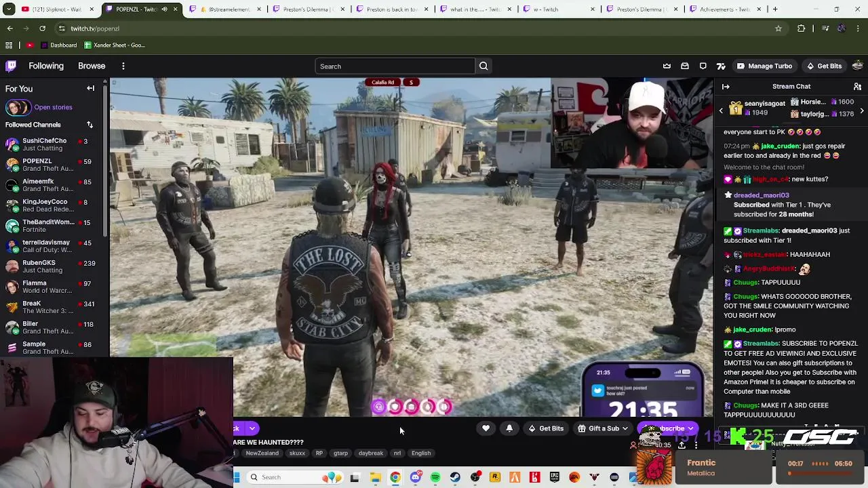The height and width of the screenshot is (488, 868).
Task: Mute the POPENZL tab audio
Action: (164, 9)
